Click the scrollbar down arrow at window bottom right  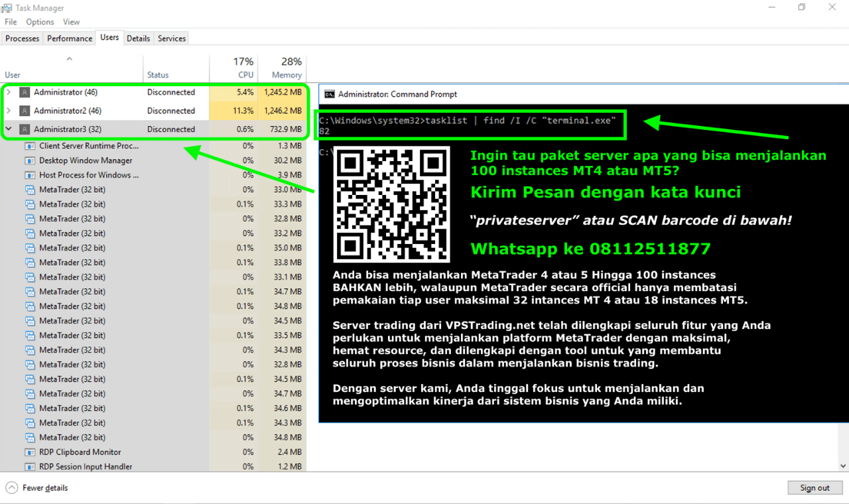[x=843, y=466]
